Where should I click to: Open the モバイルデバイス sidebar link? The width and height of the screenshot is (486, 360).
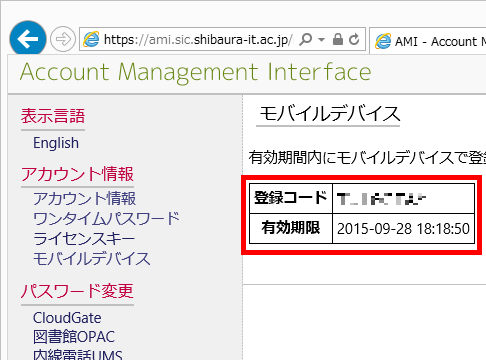pos(92,259)
